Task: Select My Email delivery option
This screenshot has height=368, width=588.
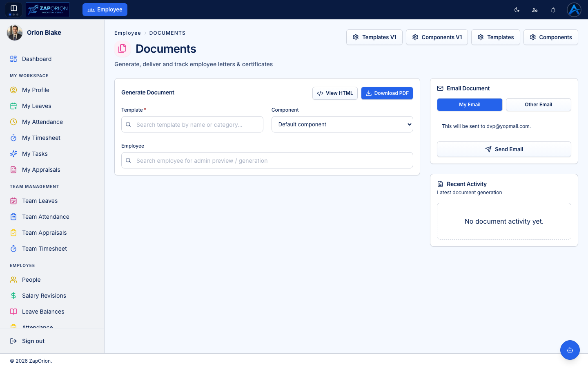Action: [470, 105]
